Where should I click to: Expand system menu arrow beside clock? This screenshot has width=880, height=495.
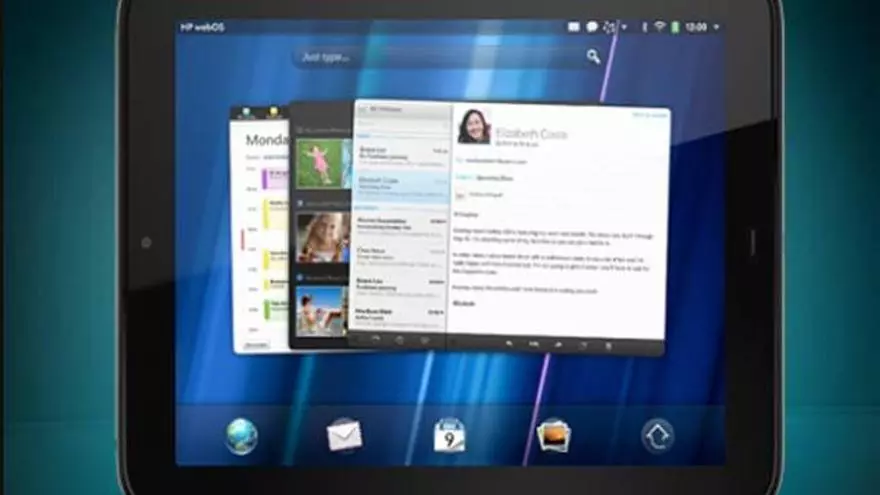pos(716,27)
